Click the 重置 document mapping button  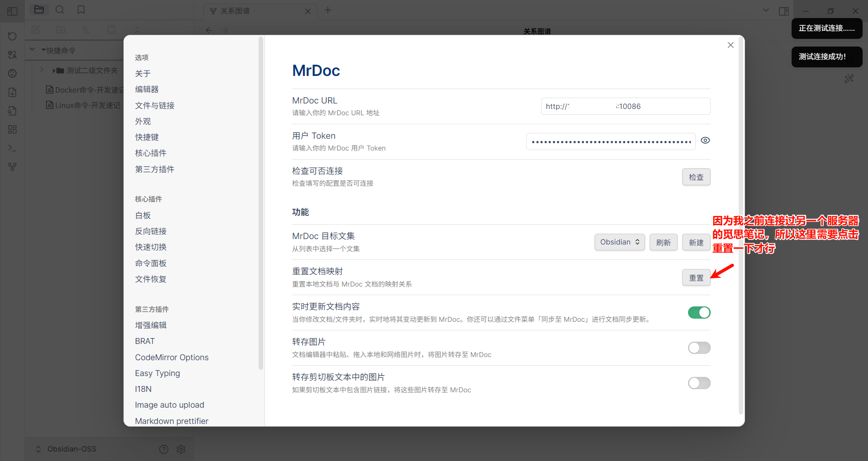click(696, 278)
